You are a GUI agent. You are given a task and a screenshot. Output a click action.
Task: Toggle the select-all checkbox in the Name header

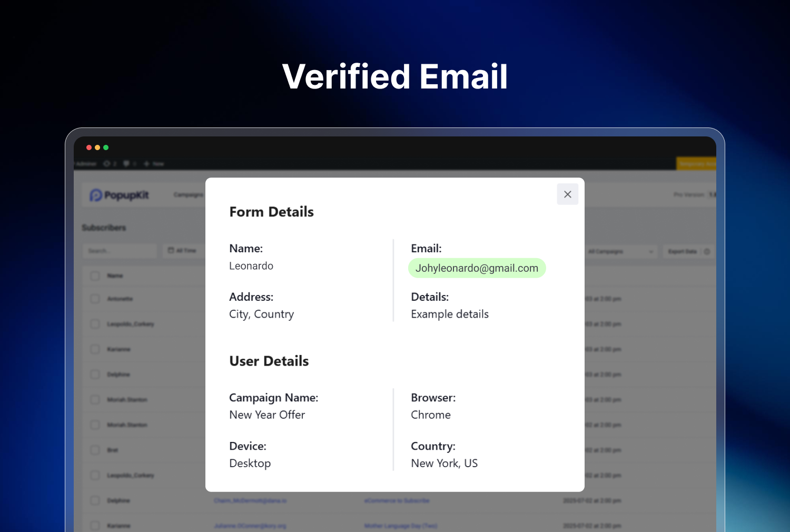94,275
